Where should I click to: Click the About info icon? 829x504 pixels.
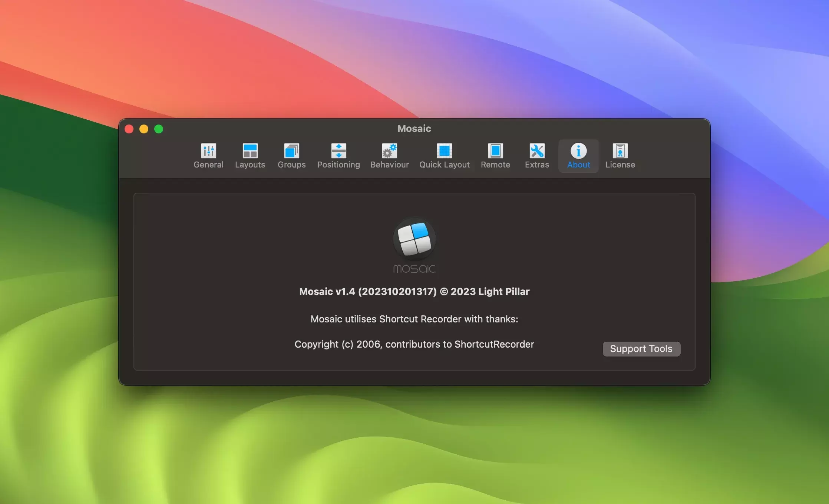point(578,151)
